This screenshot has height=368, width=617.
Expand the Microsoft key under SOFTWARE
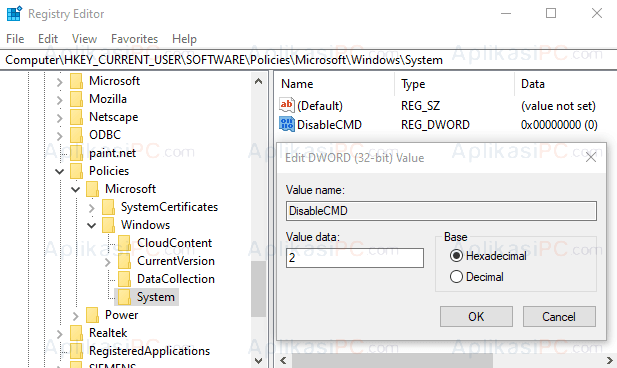click(x=59, y=82)
